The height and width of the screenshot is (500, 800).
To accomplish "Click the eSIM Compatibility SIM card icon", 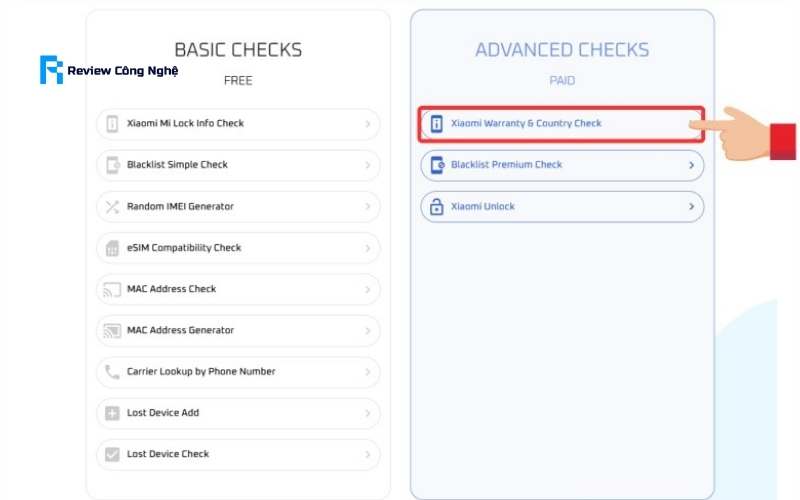I will tap(112, 248).
